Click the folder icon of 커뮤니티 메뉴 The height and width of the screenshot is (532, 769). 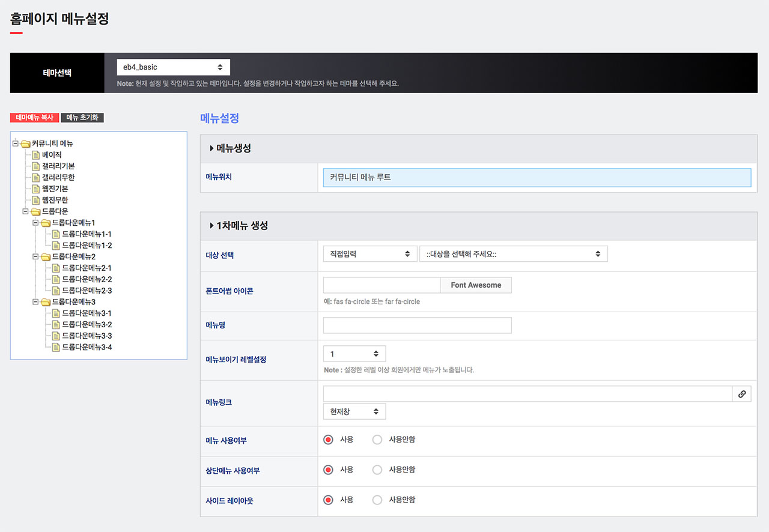coord(25,144)
